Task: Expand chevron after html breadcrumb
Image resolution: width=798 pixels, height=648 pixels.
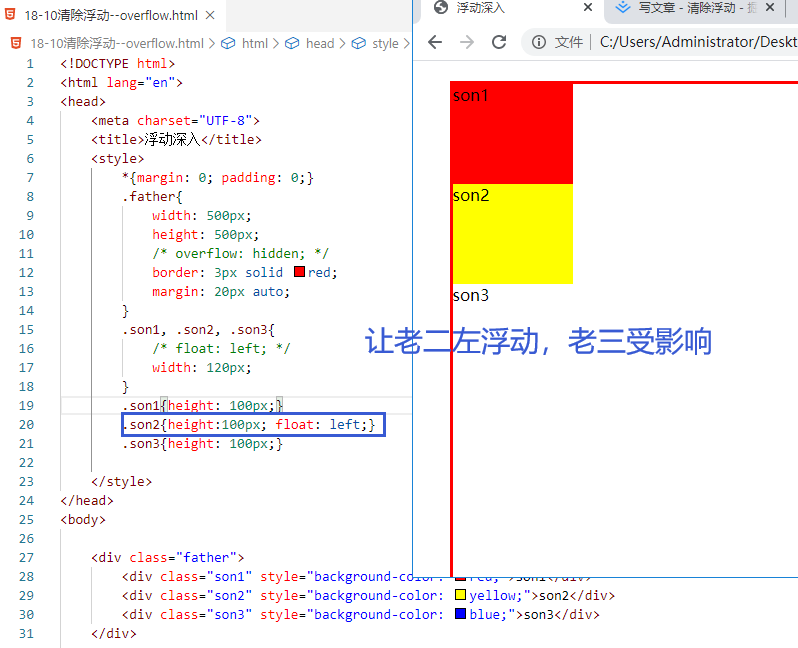Action: pyautogui.click(x=276, y=44)
